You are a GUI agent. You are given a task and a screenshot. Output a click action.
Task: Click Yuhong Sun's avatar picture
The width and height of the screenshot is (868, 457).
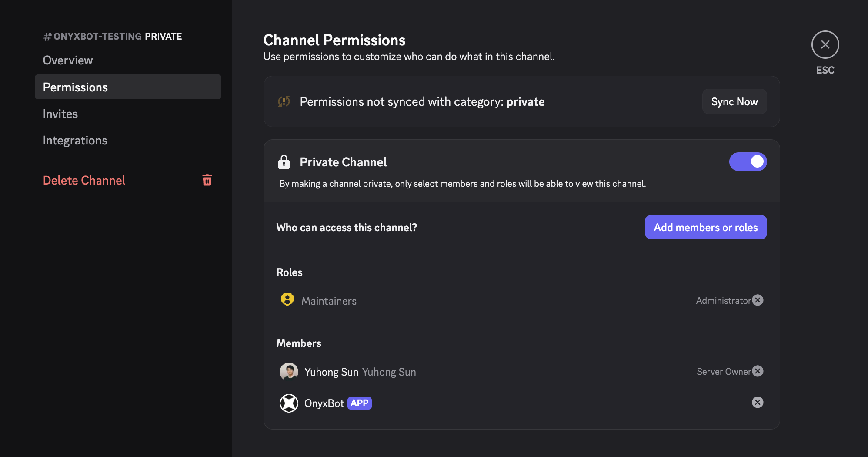(x=288, y=372)
